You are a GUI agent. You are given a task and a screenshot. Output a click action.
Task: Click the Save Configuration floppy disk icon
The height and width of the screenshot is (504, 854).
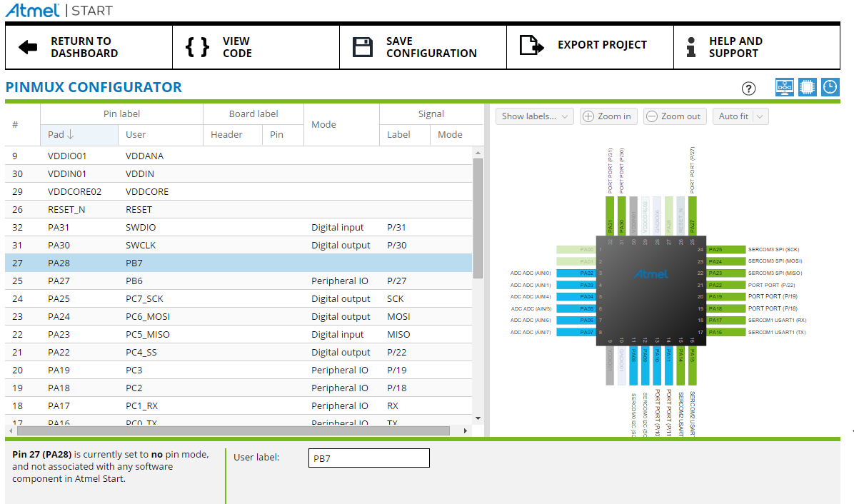coord(363,47)
